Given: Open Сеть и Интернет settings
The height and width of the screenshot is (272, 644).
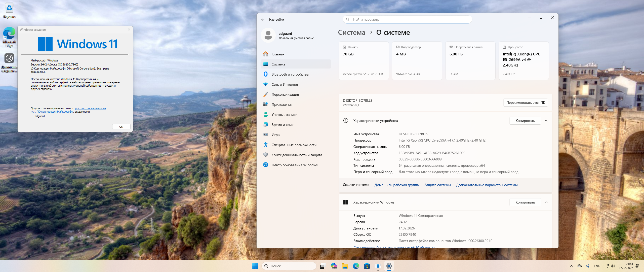Looking at the screenshot, I should [285, 84].
